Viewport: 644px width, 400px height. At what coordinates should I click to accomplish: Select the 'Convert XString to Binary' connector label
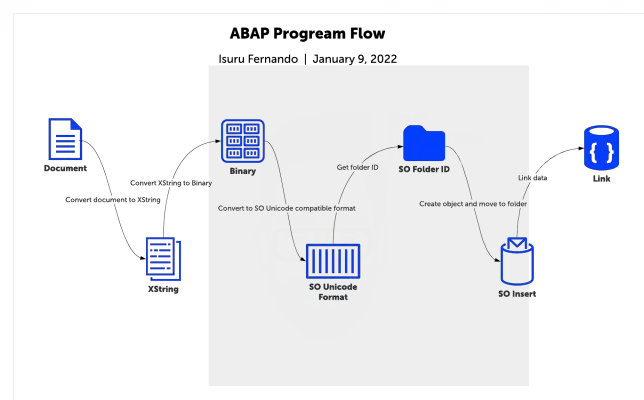tap(172, 183)
